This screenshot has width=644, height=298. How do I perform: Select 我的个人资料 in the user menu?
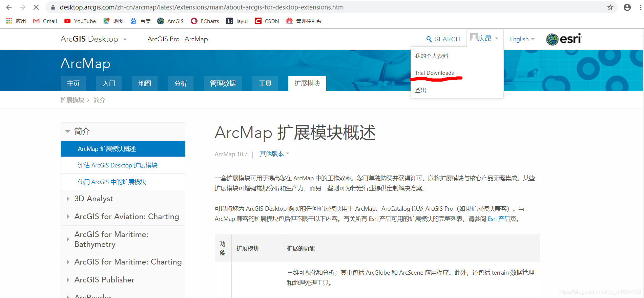(432, 56)
